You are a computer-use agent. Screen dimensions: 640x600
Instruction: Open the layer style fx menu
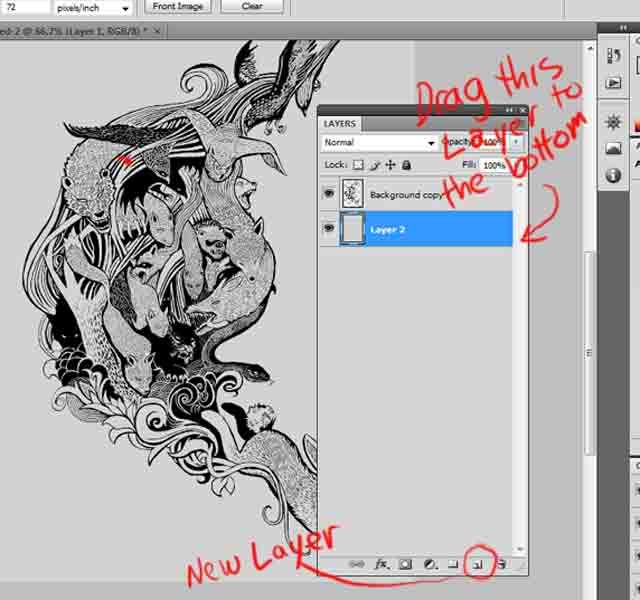[x=381, y=564]
